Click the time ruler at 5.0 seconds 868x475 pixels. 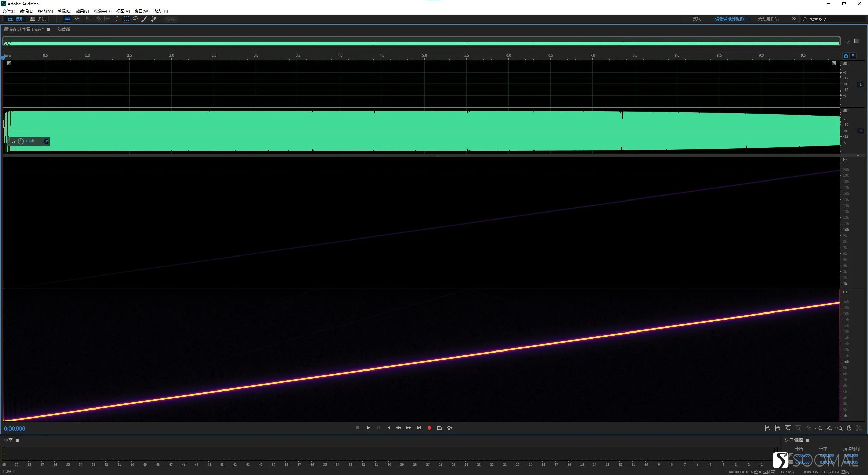(424, 55)
